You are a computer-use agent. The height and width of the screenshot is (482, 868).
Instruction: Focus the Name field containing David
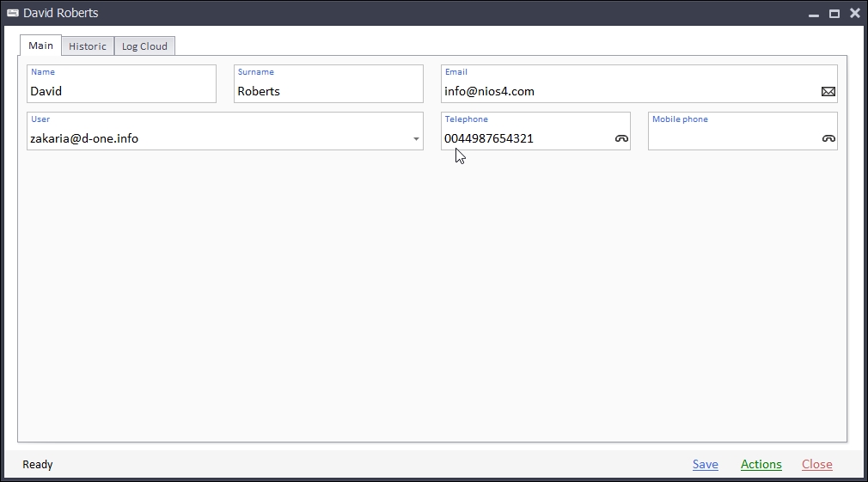point(121,91)
